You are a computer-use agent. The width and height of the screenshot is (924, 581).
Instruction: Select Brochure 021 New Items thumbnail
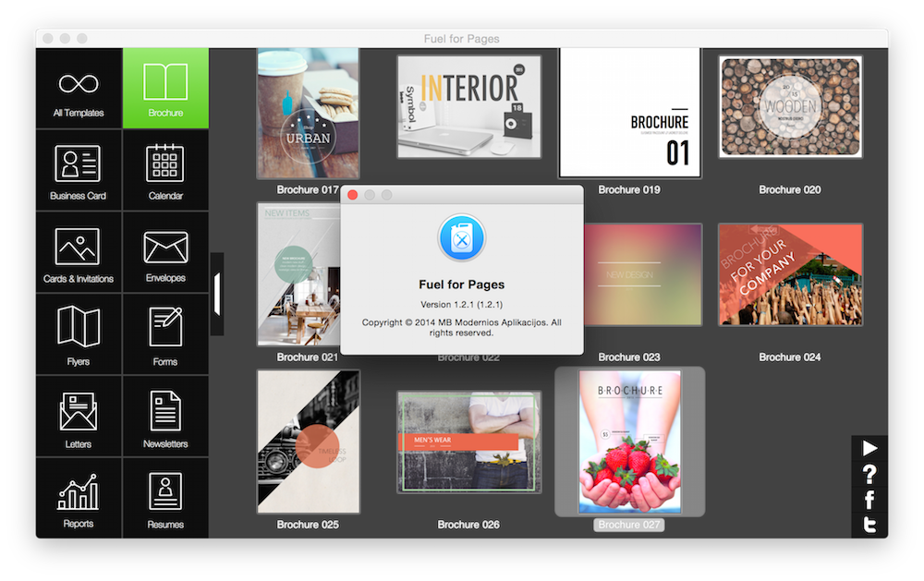(x=298, y=274)
